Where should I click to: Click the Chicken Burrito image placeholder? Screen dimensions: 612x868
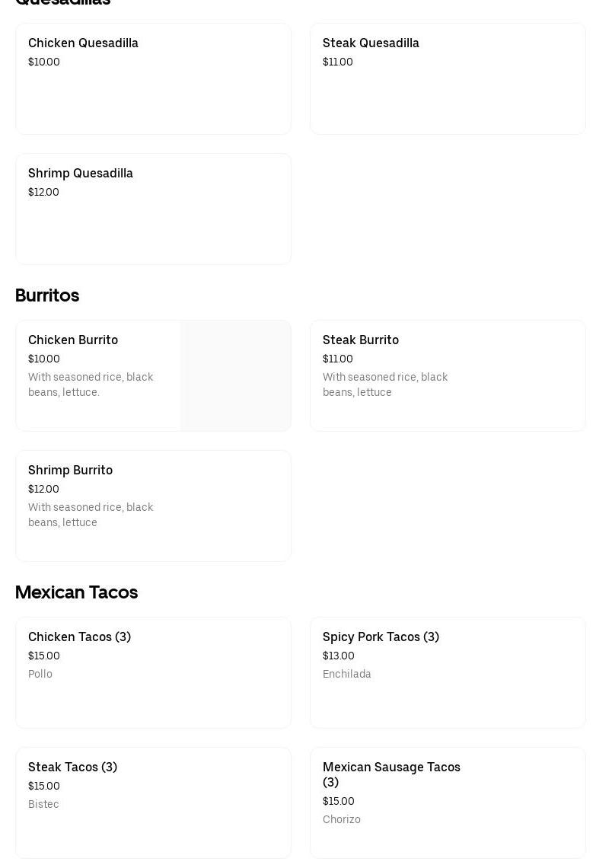click(235, 376)
